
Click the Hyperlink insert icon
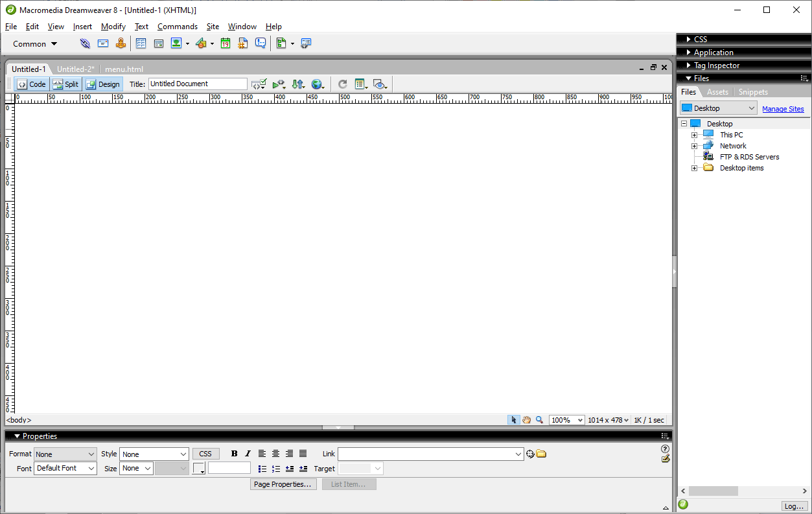tap(85, 43)
